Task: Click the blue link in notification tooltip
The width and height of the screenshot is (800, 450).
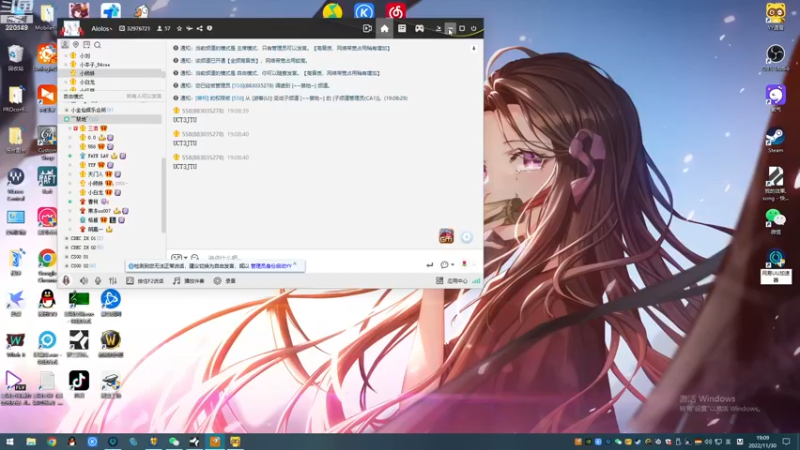Action: point(271,266)
